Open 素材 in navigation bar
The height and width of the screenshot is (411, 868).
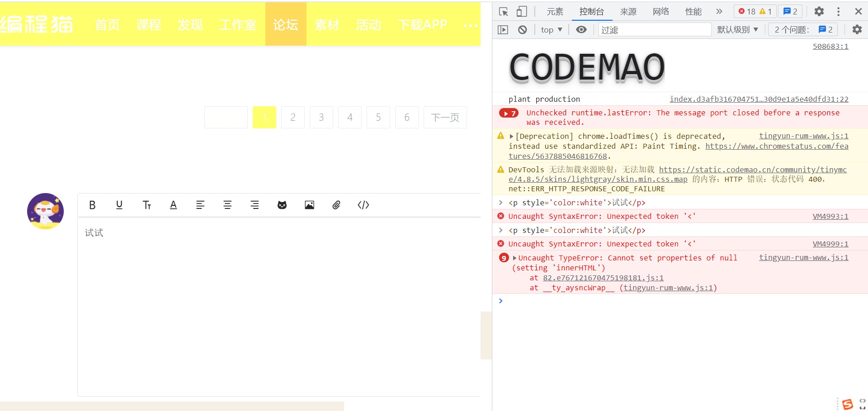327,24
